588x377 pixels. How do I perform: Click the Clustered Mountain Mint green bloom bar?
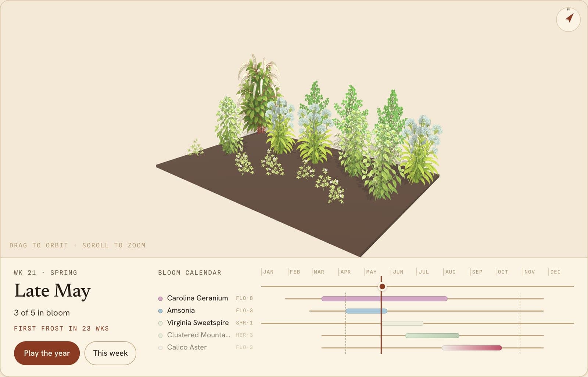432,336
